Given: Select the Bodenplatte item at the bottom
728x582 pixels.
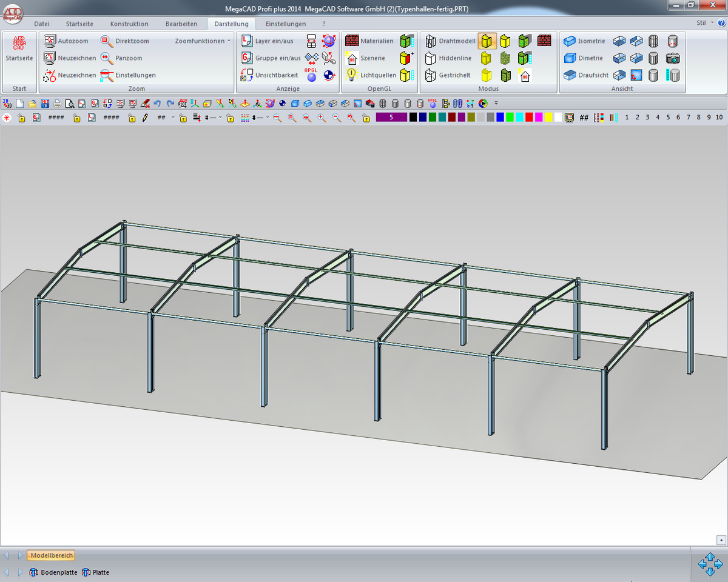Looking at the screenshot, I should tap(54, 572).
